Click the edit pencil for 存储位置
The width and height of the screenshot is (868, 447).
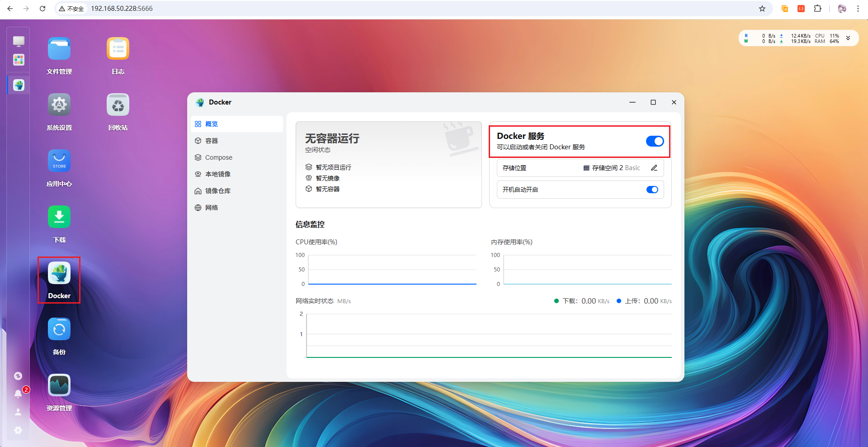(654, 168)
